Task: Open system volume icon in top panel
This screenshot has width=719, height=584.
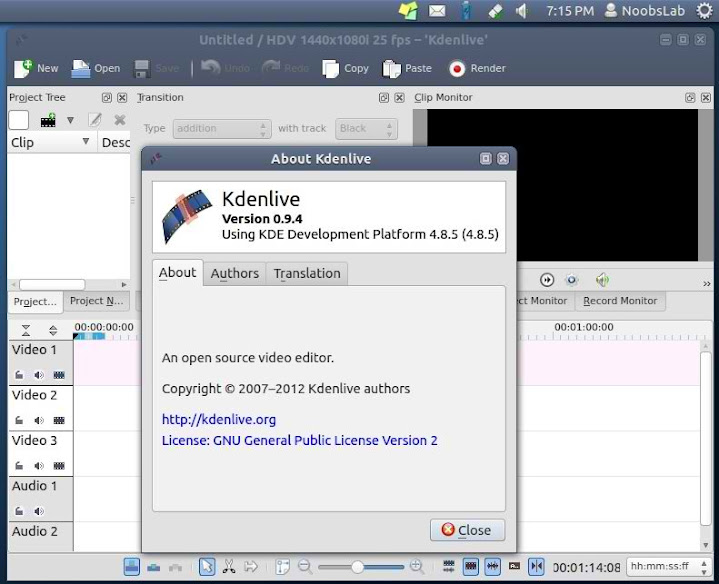Action: (x=522, y=11)
